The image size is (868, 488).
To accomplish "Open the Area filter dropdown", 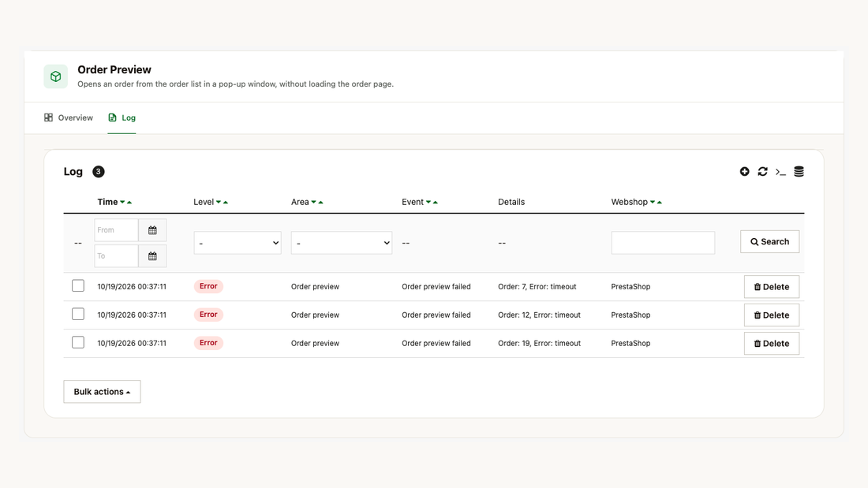I will click(x=342, y=243).
